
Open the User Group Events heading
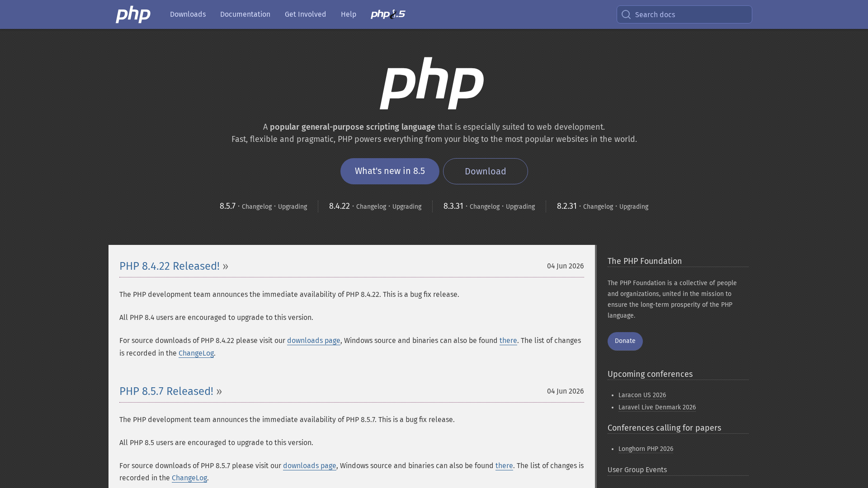(x=637, y=470)
